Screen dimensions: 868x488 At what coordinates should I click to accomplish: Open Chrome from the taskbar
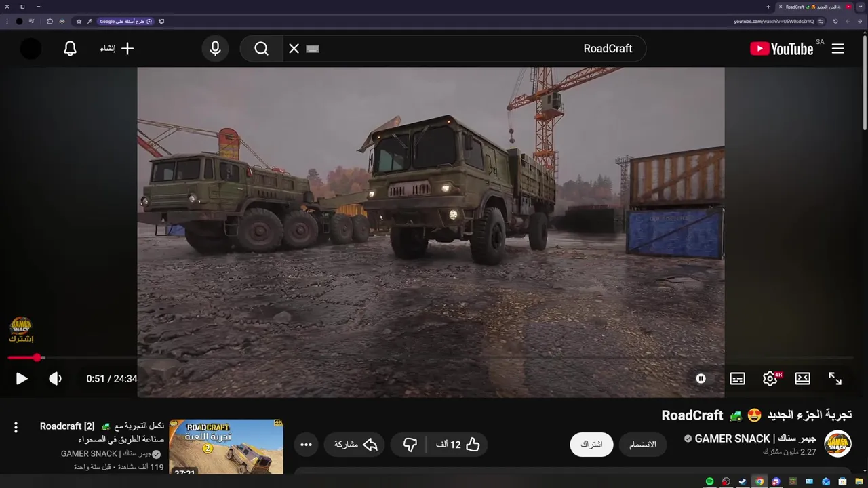759,481
